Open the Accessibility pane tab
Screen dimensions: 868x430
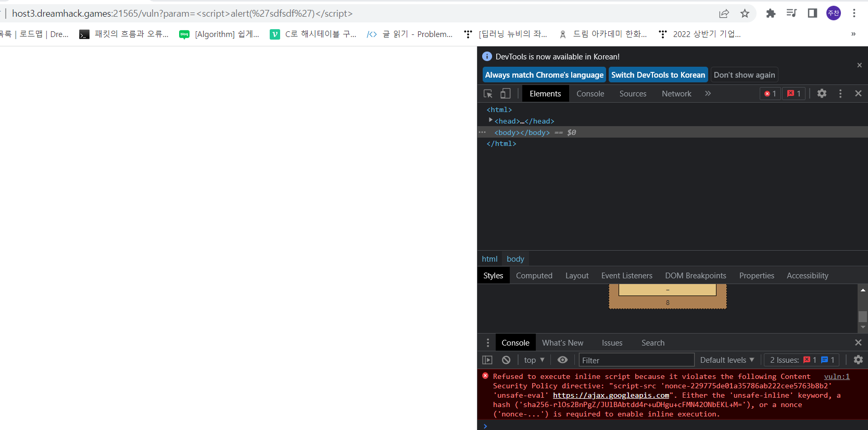coord(808,275)
